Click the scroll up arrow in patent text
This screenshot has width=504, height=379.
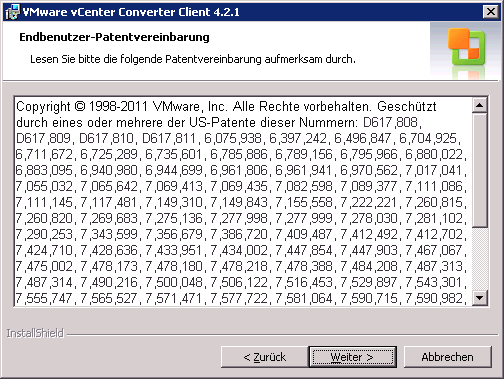(x=480, y=105)
